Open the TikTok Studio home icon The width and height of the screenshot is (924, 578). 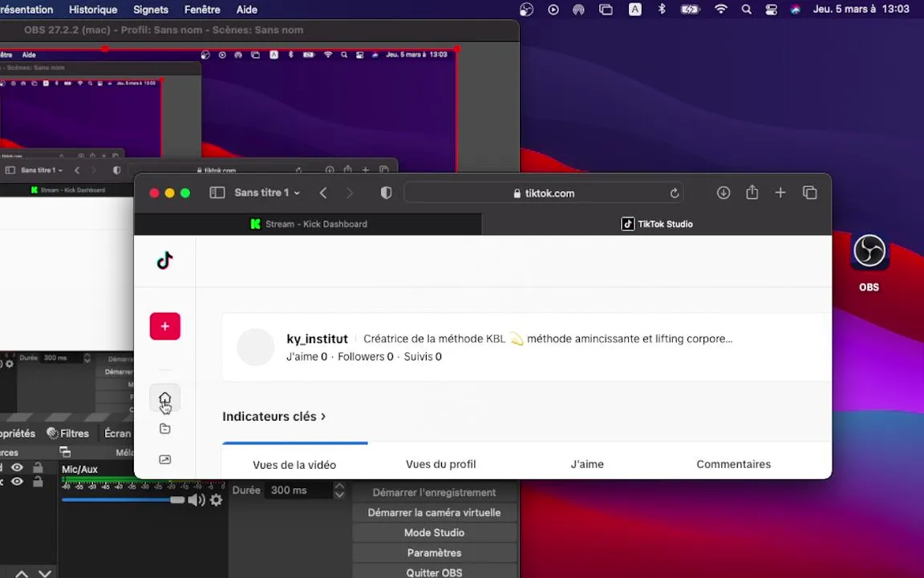pyautogui.click(x=165, y=399)
